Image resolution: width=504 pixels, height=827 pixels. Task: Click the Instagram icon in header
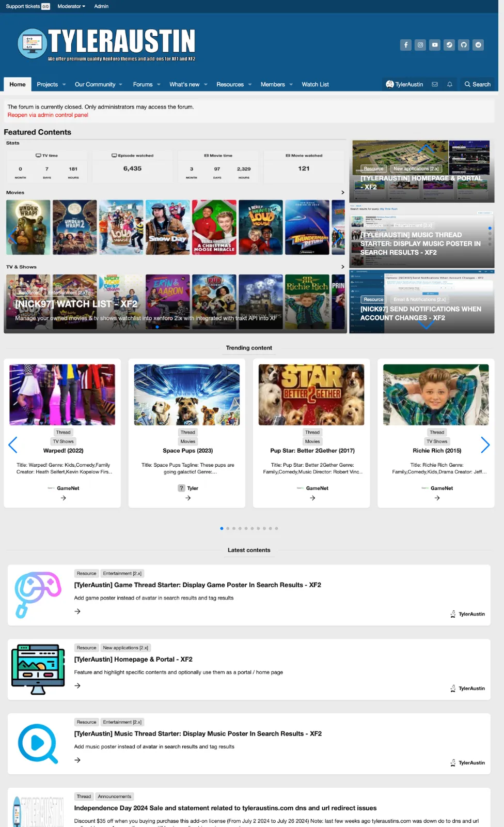point(420,45)
